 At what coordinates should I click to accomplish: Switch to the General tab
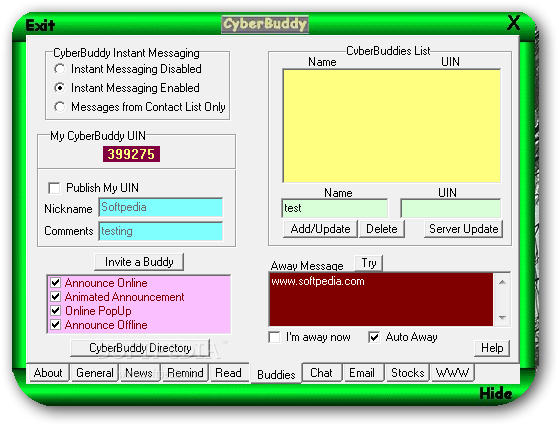pyautogui.click(x=94, y=373)
